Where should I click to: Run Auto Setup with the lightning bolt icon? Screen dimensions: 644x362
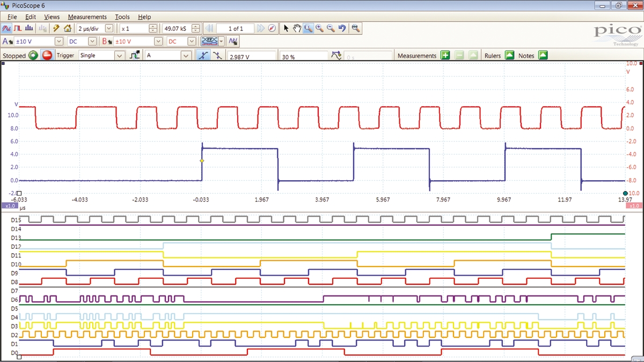click(x=55, y=28)
